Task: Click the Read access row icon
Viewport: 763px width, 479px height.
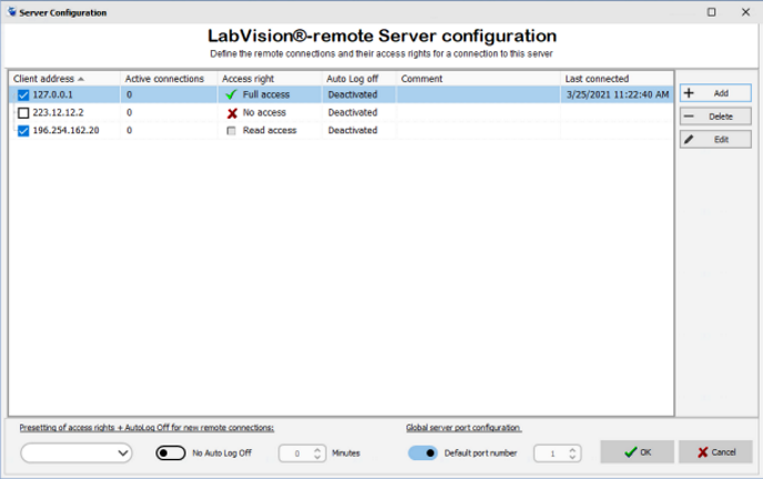Action: click(x=231, y=130)
